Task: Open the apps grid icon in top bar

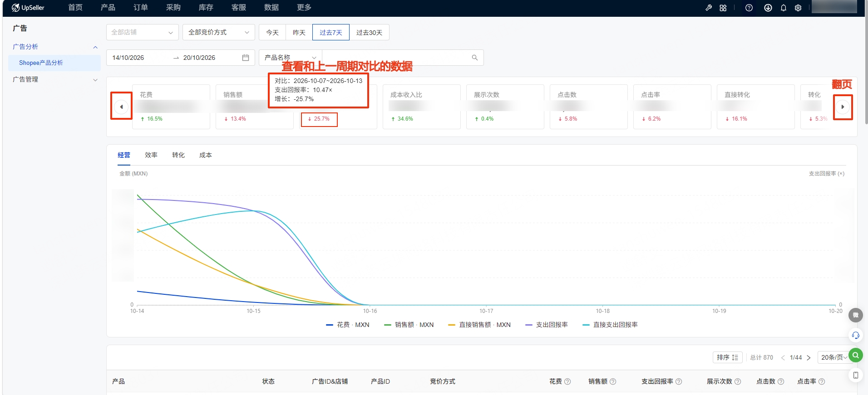Action: point(723,8)
